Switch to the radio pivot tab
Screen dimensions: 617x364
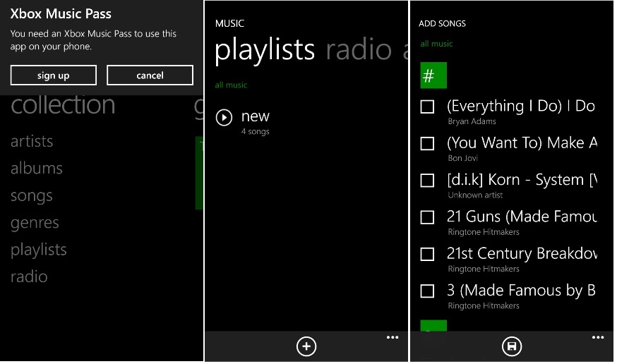click(359, 50)
